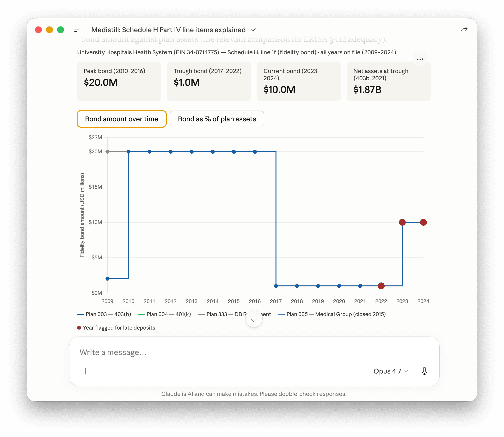Toggle Plan 003 — 403(b) legend entry
The image size is (504, 437).
click(x=104, y=314)
